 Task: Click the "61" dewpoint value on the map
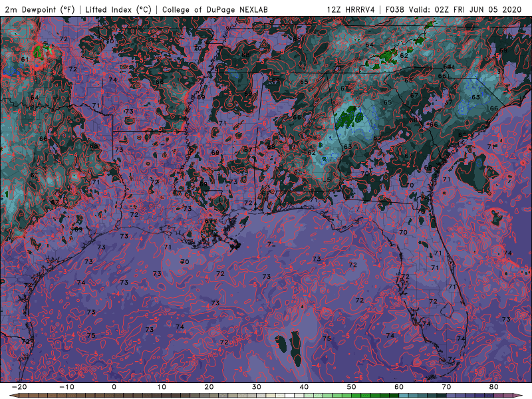tap(25, 59)
